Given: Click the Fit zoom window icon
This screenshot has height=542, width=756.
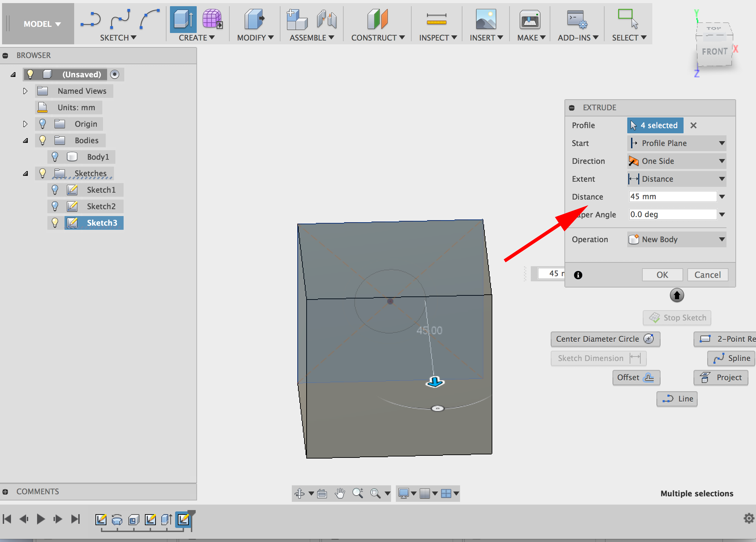Looking at the screenshot, I should (376, 494).
